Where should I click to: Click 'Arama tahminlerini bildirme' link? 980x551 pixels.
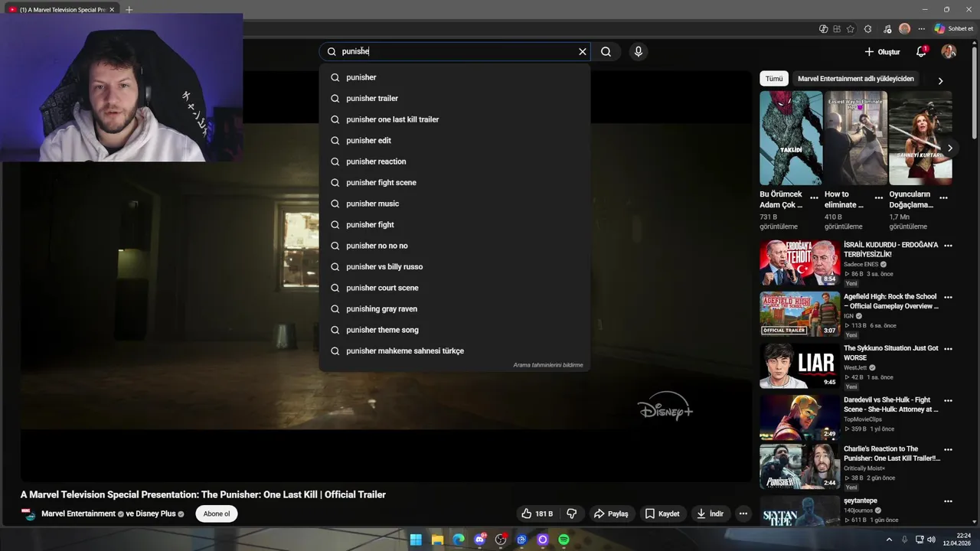[547, 365]
